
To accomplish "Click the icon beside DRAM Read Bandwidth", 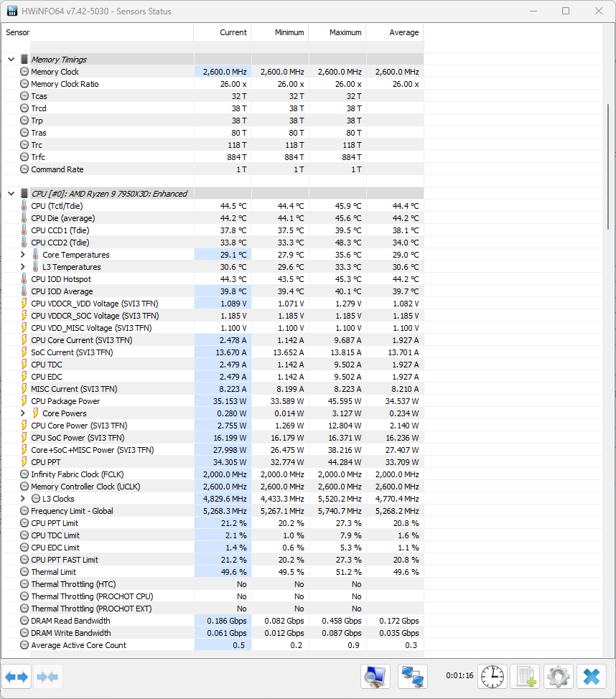I will tap(24, 621).
